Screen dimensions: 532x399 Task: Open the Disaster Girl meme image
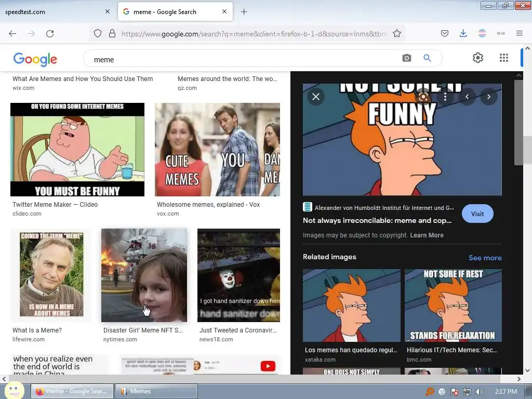pos(144,275)
